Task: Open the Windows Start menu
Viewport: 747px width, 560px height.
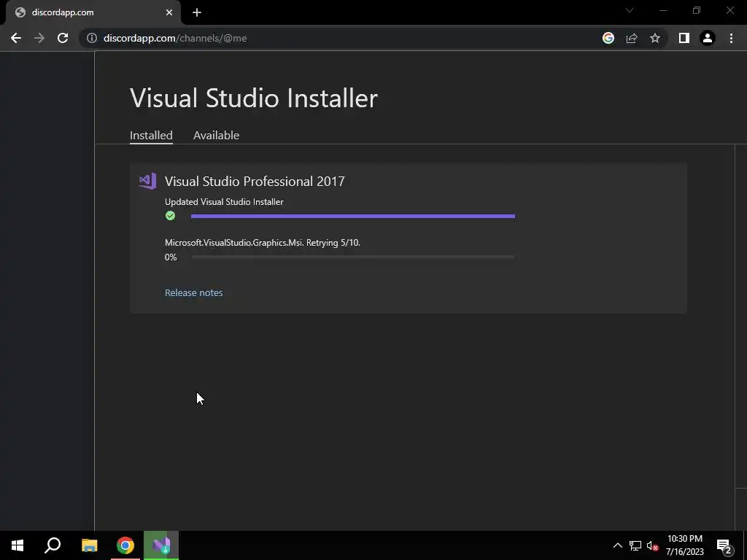Action: pyautogui.click(x=18, y=545)
